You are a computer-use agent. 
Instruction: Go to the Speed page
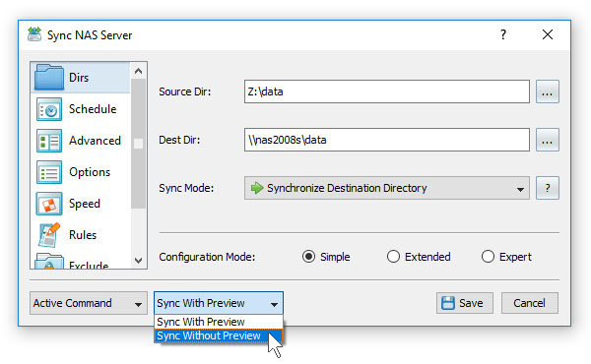(x=85, y=204)
